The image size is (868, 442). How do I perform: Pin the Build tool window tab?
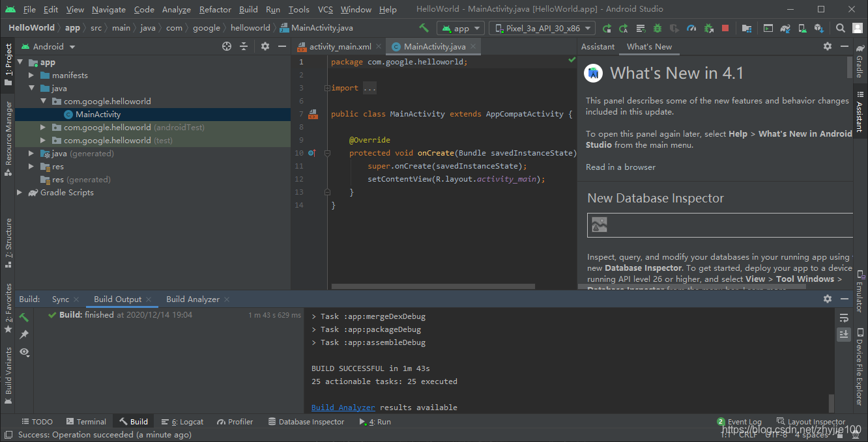coord(24,334)
